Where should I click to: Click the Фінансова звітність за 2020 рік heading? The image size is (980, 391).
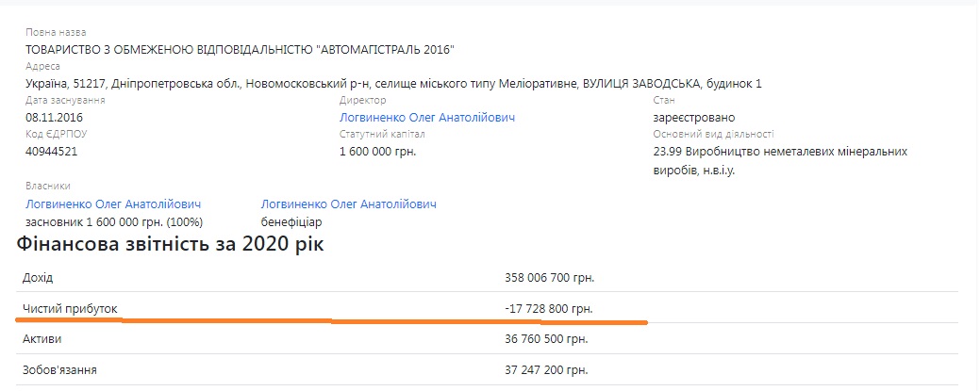(170, 244)
